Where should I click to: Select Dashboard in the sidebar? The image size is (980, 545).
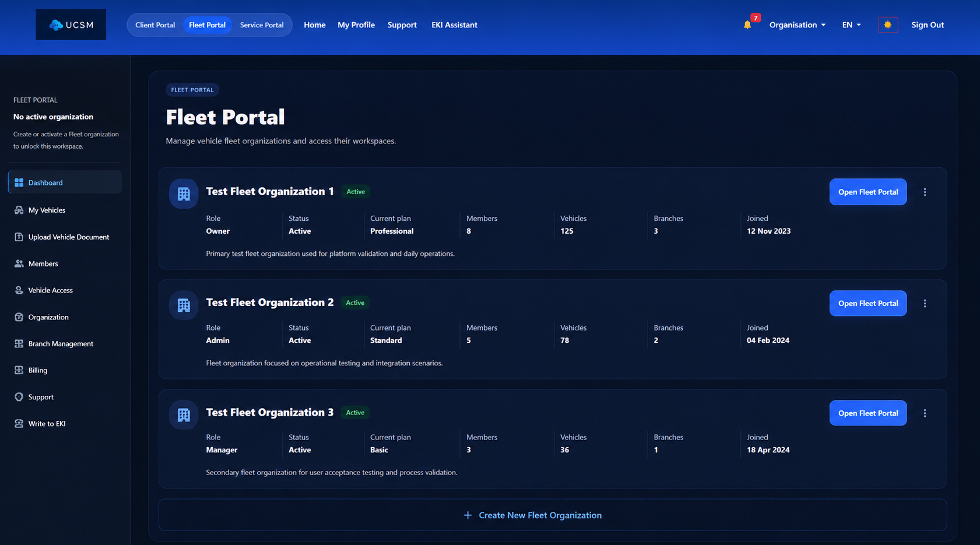tap(65, 182)
